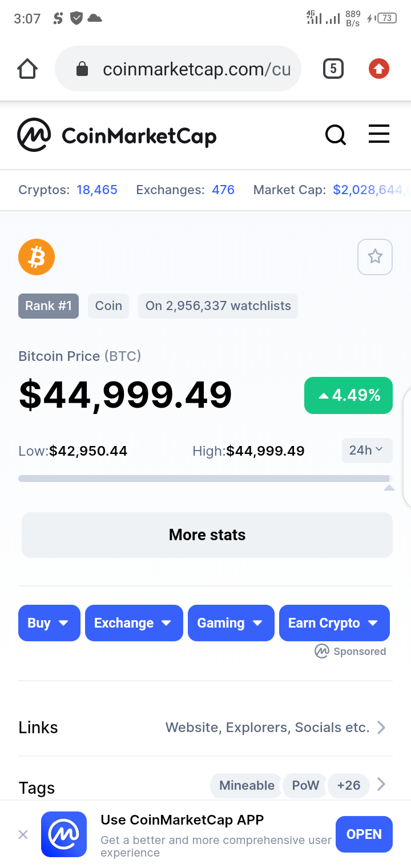Screen dimensions: 411x868
Task: Expand the Gaming dropdown
Action: (231, 623)
